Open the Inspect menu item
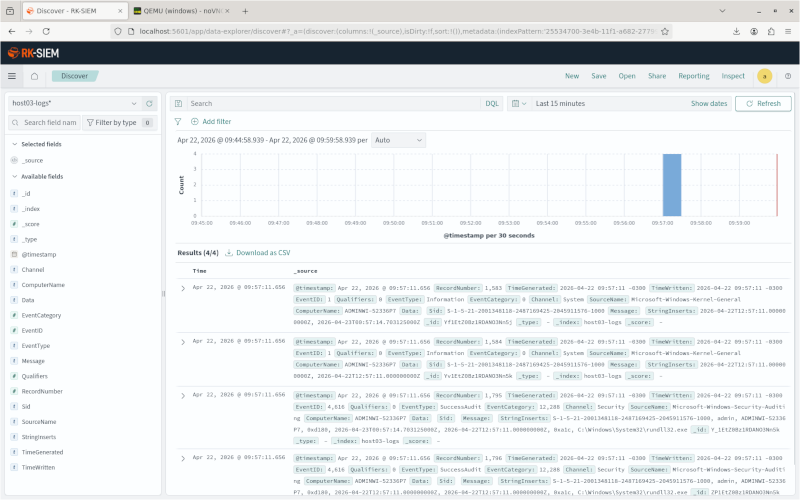The height and width of the screenshot is (500, 800). [732, 76]
